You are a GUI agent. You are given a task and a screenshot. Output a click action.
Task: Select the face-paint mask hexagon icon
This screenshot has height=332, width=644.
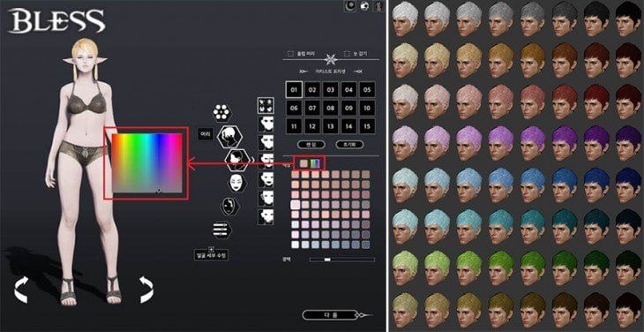tap(228, 206)
